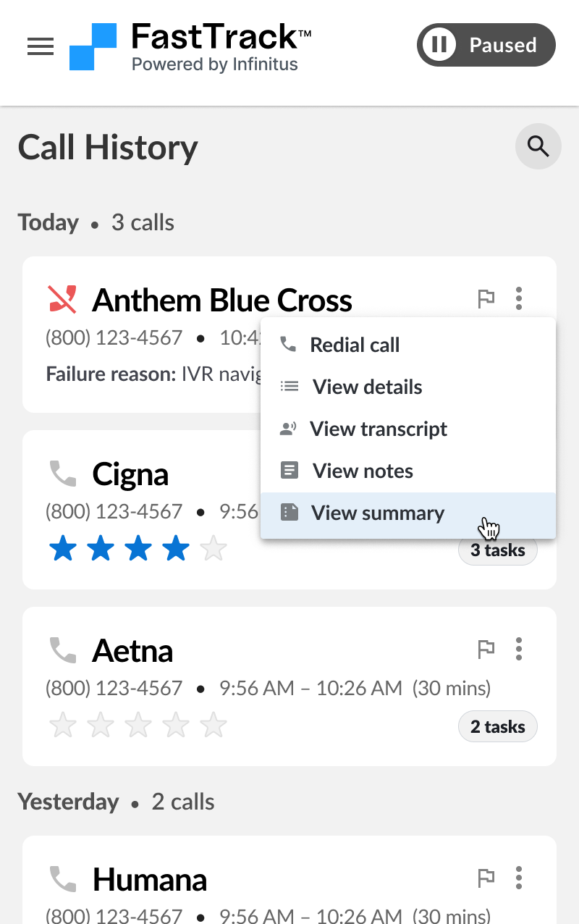The height and width of the screenshot is (924, 579).
Task: Select Redial call from the menu
Action: click(x=408, y=345)
